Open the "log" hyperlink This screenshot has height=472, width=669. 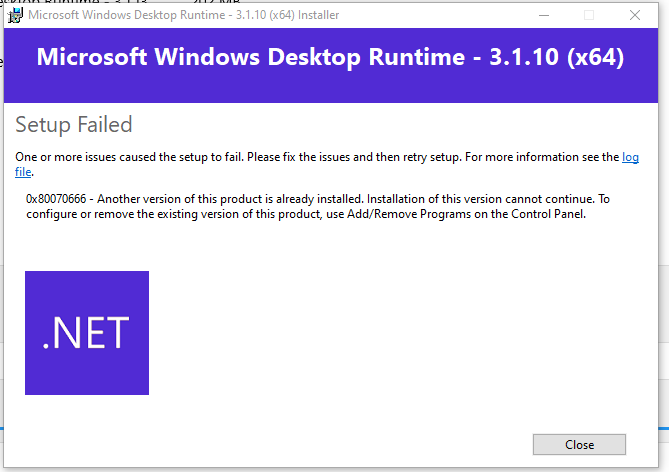[630, 158]
